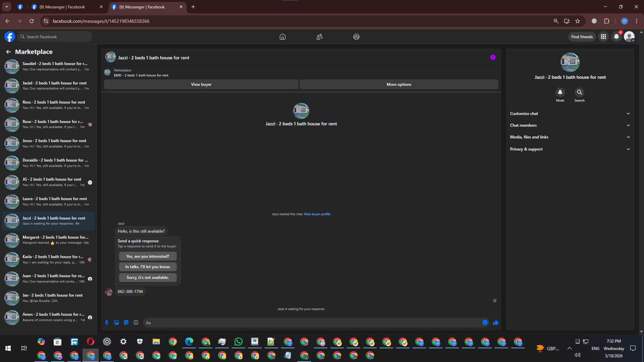Open the GIF picker icon

point(136,322)
